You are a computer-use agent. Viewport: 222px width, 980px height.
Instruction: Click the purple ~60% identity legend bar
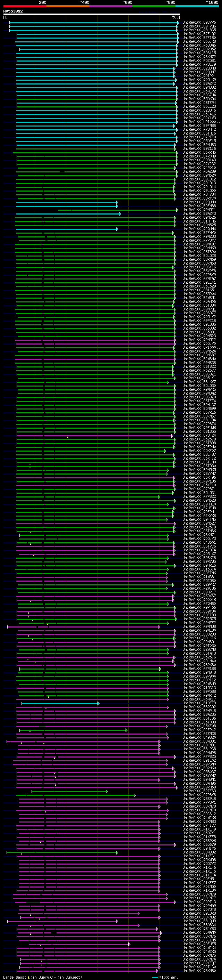(x=111, y=7)
